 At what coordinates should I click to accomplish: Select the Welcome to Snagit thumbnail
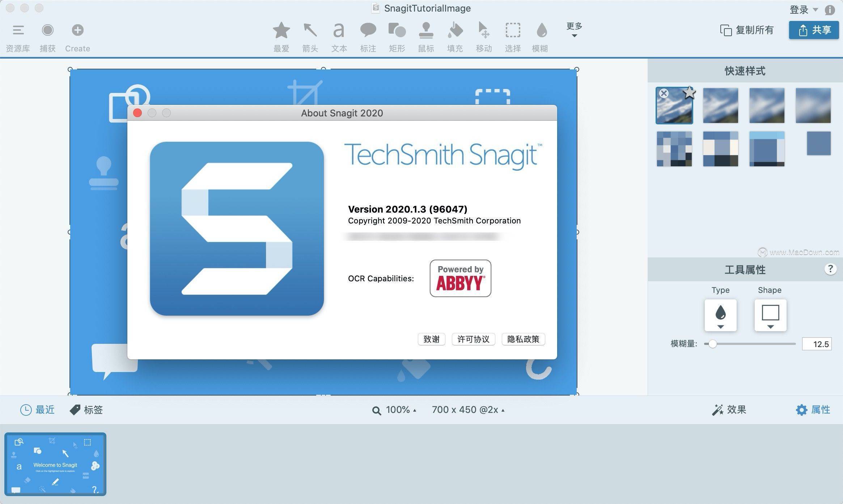[55, 464]
